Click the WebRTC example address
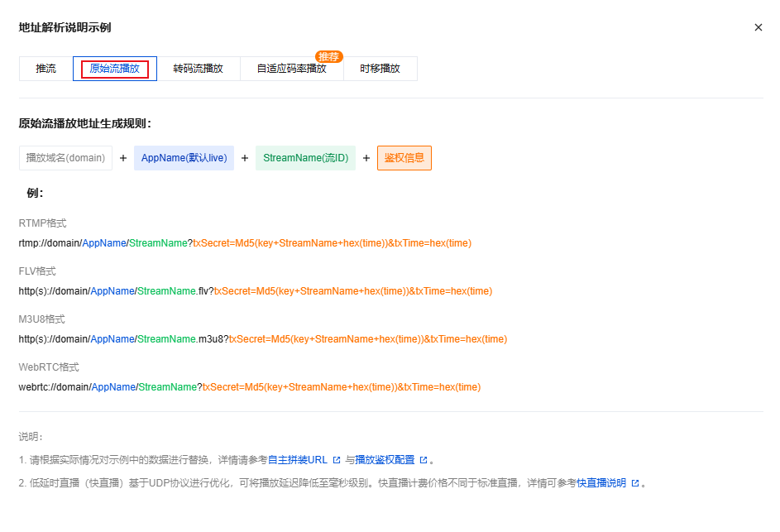The image size is (780, 532). [x=249, y=387]
